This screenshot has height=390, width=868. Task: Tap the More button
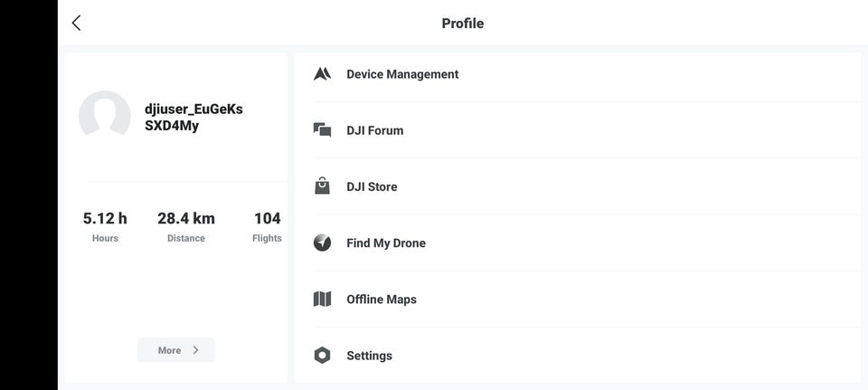(x=176, y=350)
